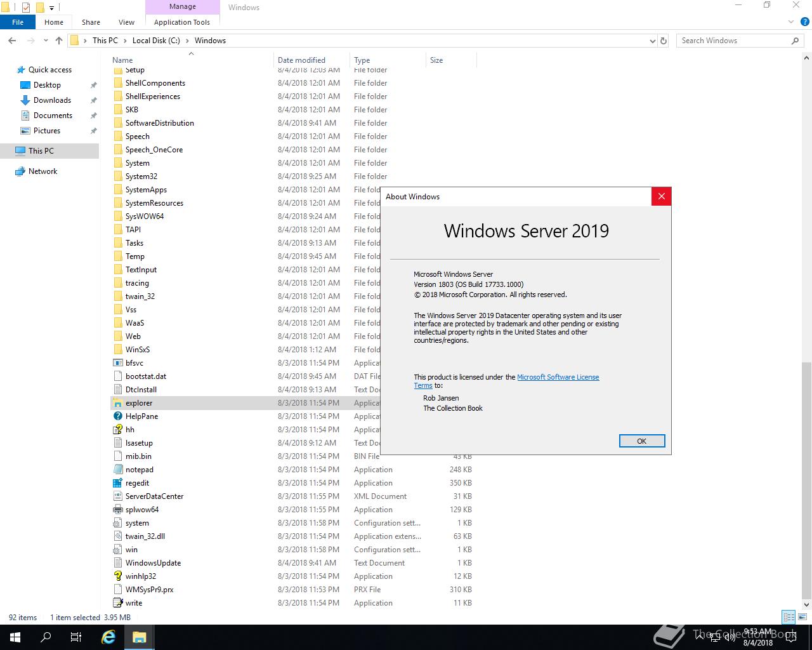Click the search magnifier in Search Windows
The image size is (812, 650).
pos(795,41)
